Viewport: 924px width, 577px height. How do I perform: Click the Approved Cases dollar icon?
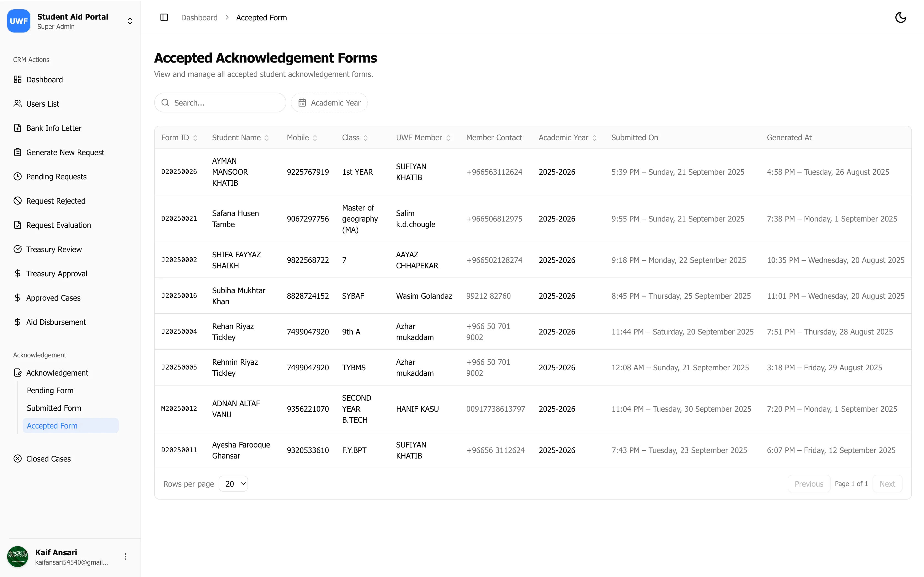tap(18, 298)
